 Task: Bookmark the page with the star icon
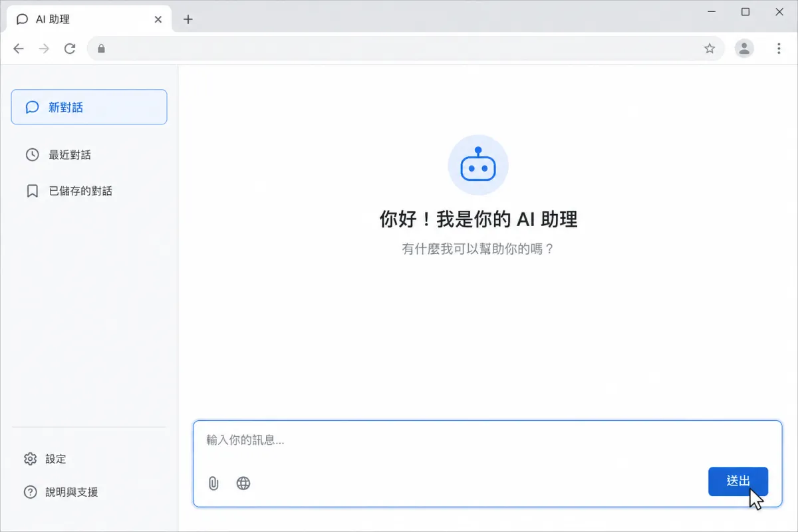click(710, 49)
